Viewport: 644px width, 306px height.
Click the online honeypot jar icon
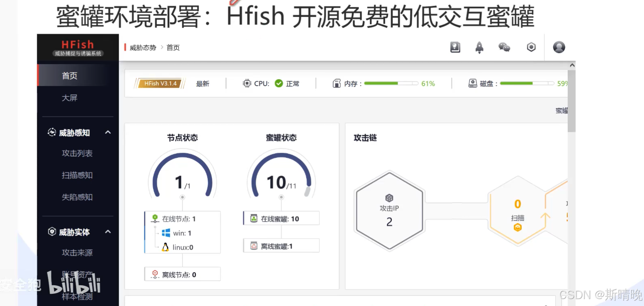point(254,218)
